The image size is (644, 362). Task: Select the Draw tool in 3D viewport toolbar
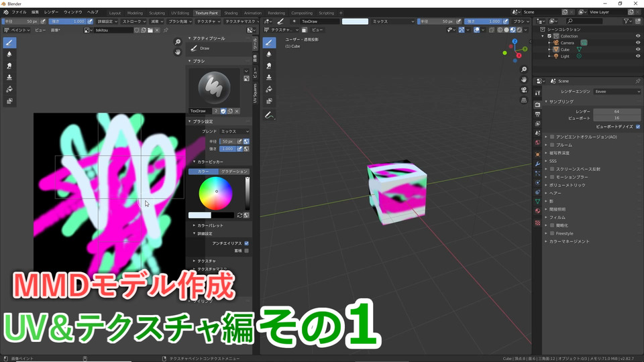point(269,43)
